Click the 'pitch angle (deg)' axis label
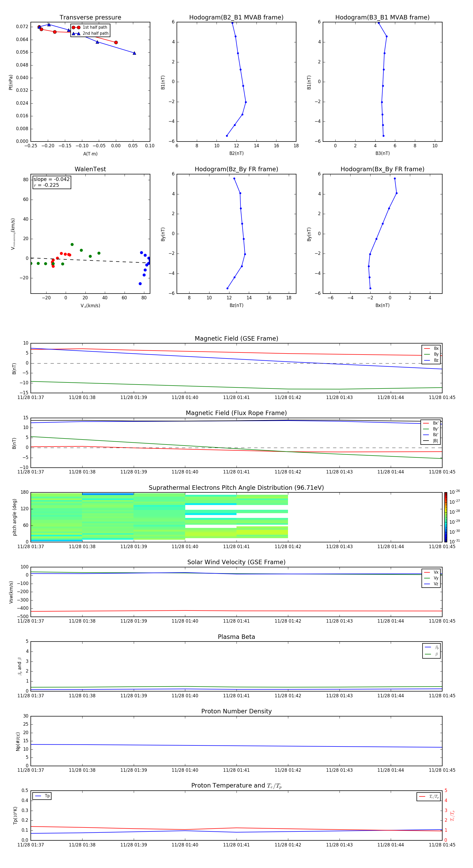This screenshot has width=473, height=868. (x=14, y=517)
